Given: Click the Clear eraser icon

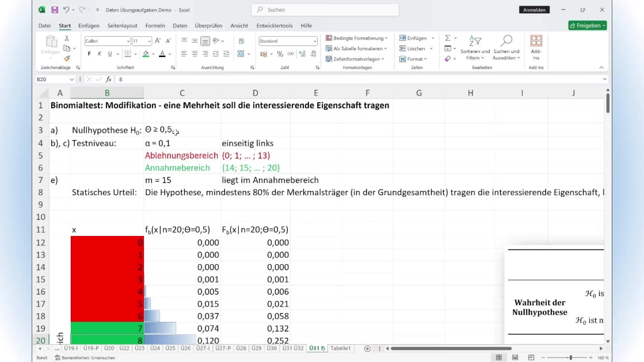Looking at the screenshot, I should [x=448, y=59].
